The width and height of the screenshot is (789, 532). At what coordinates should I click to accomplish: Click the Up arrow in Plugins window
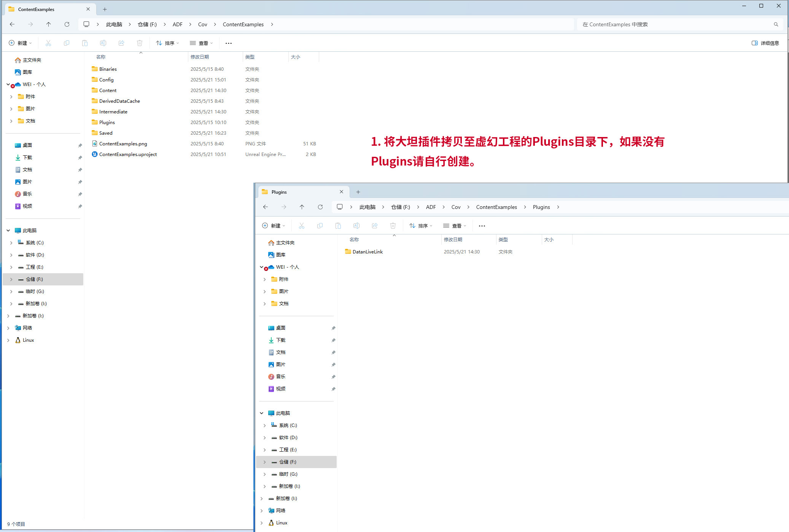(x=302, y=207)
